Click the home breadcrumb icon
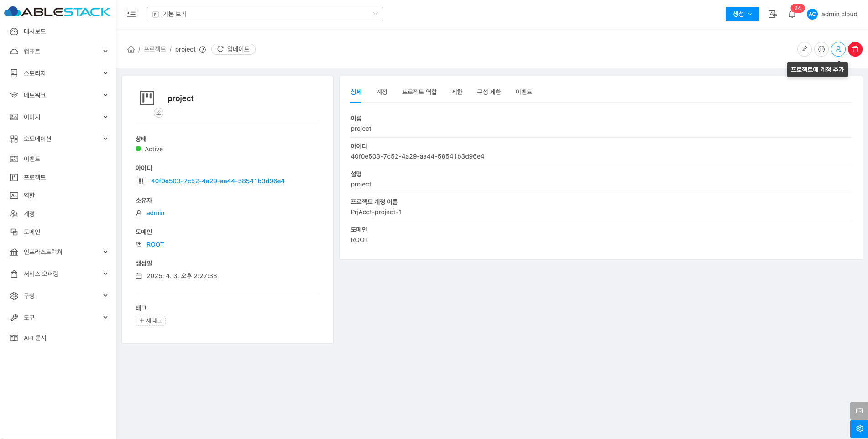 pyautogui.click(x=131, y=49)
